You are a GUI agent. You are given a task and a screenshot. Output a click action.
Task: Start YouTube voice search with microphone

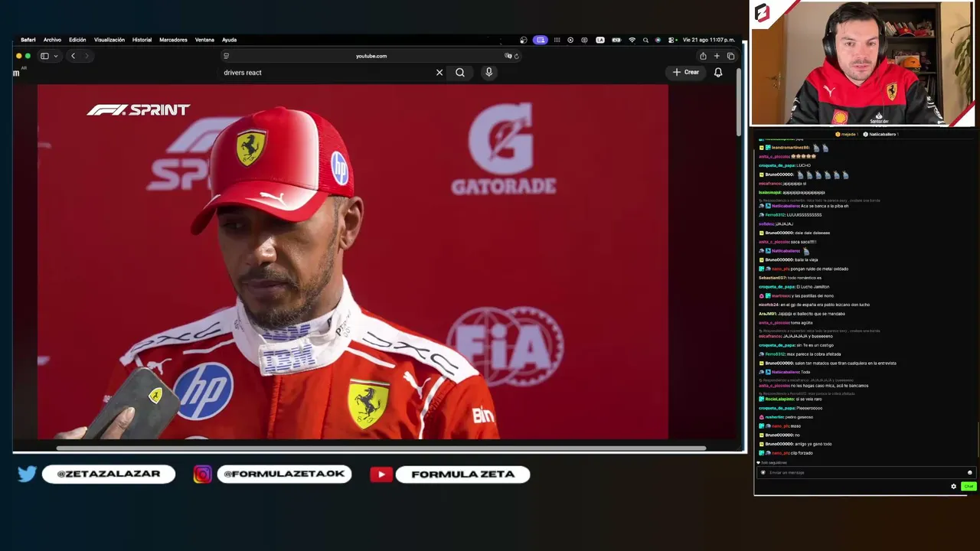click(x=488, y=73)
